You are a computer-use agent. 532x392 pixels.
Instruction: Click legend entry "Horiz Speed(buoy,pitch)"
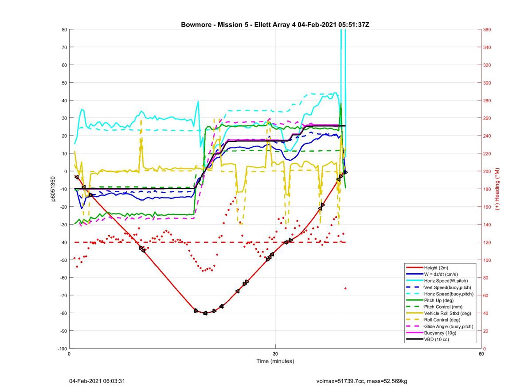[x=449, y=294]
